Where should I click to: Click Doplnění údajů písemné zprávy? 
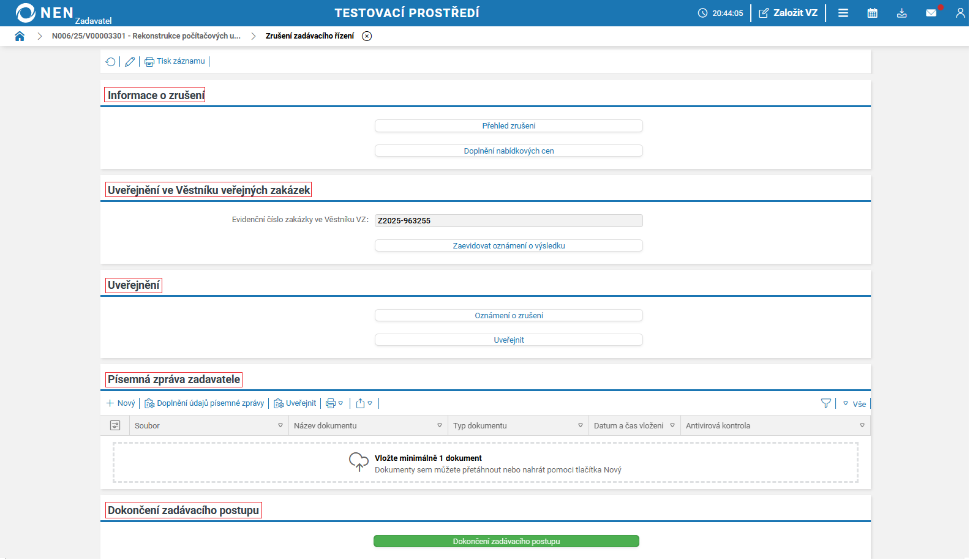(205, 403)
